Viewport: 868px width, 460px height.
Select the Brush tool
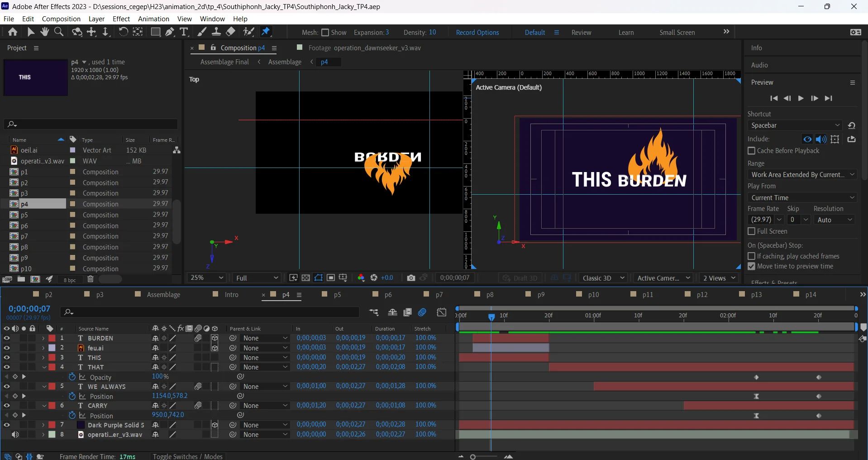(202, 32)
